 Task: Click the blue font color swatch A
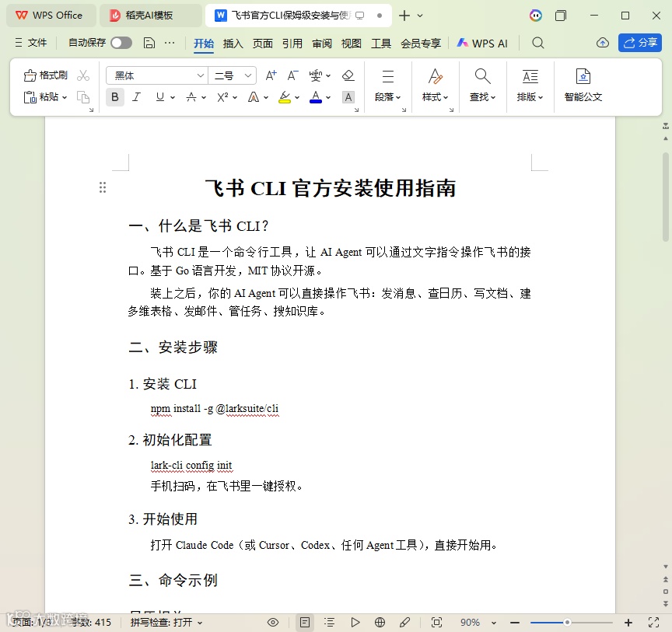tap(316, 97)
